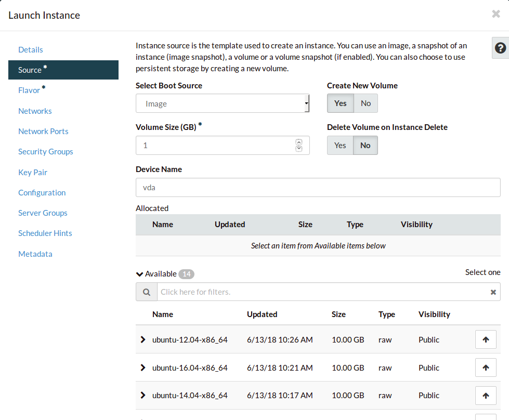509x420 pixels.
Task: Clear the filter with the x icon
Action: tap(493, 292)
